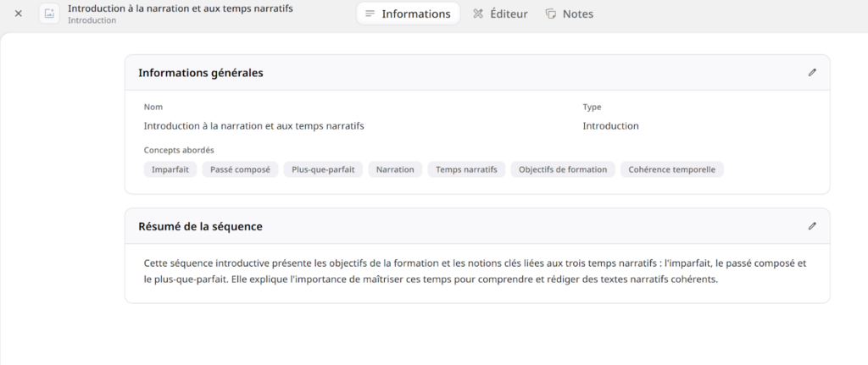Click the sequence thumbnail icon beside title
868x365 pixels.
pyautogui.click(x=50, y=14)
